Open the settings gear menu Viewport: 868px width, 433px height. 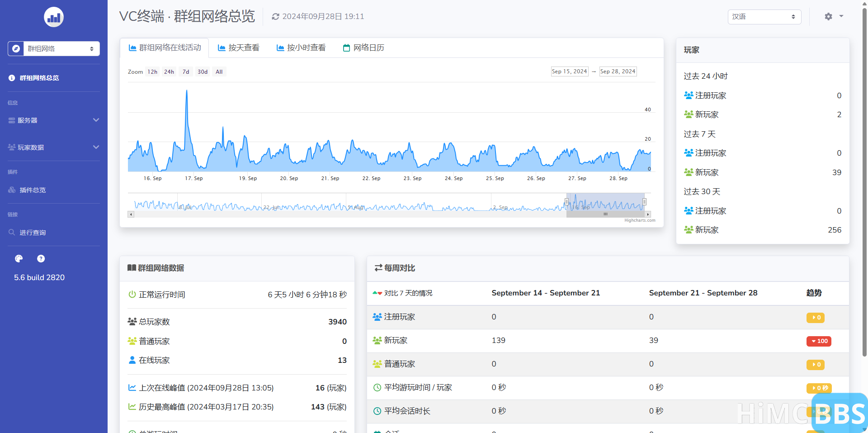tap(834, 16)
